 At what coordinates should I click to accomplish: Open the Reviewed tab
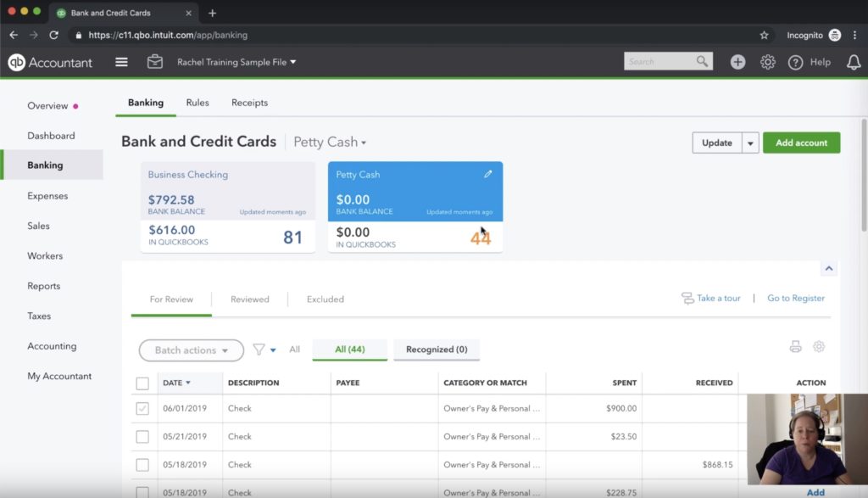click(x=250, y=299)
